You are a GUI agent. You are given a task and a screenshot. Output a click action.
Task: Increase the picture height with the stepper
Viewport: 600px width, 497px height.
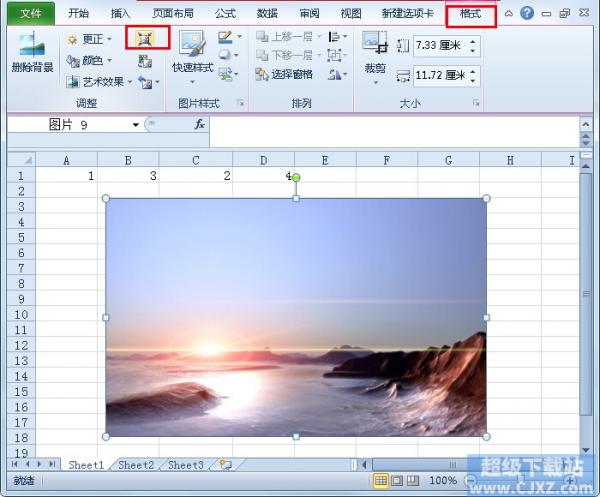[x=473, y=42]
